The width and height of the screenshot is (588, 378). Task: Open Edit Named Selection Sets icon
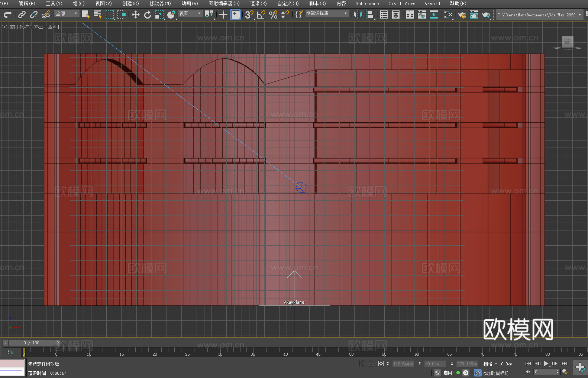click(299, 15)
